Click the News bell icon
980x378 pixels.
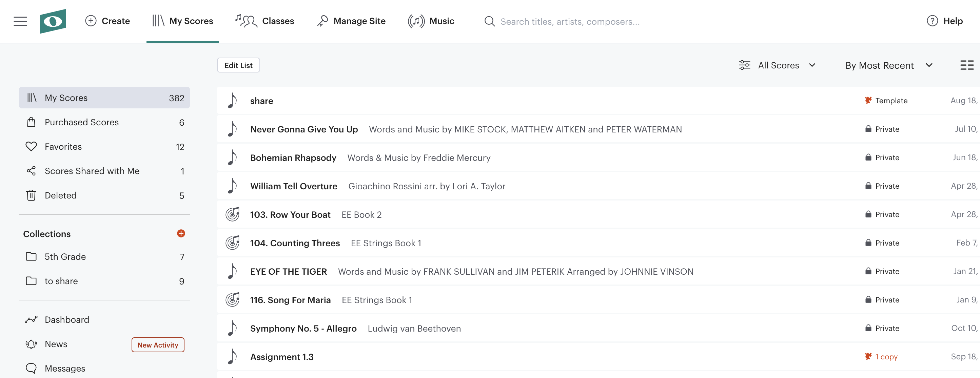31,344
